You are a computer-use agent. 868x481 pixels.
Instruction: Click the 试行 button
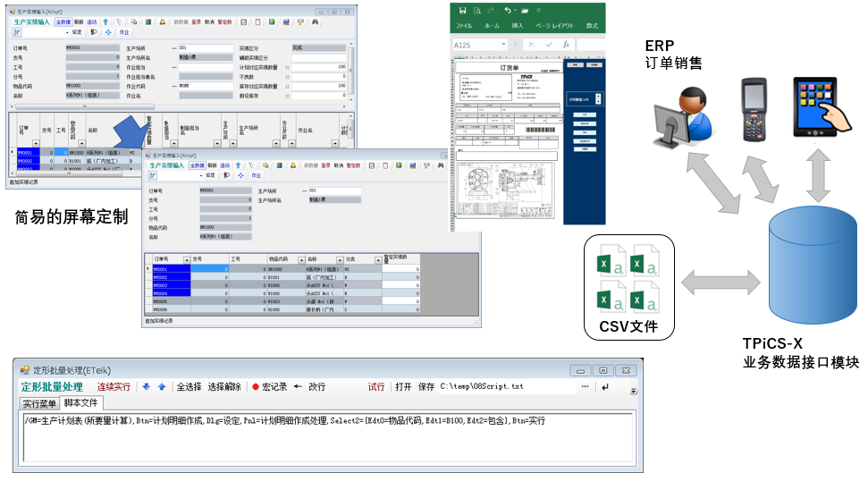376,387
